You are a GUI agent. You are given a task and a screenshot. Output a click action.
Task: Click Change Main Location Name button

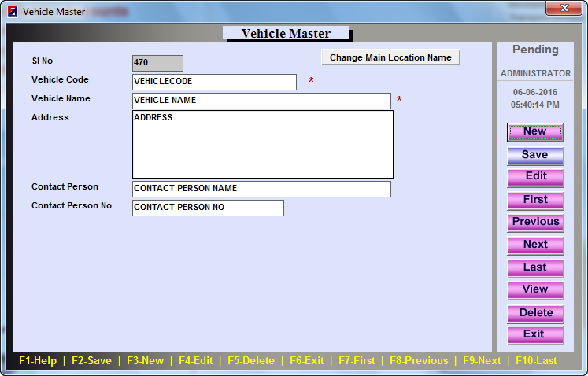tap(390, 57)
